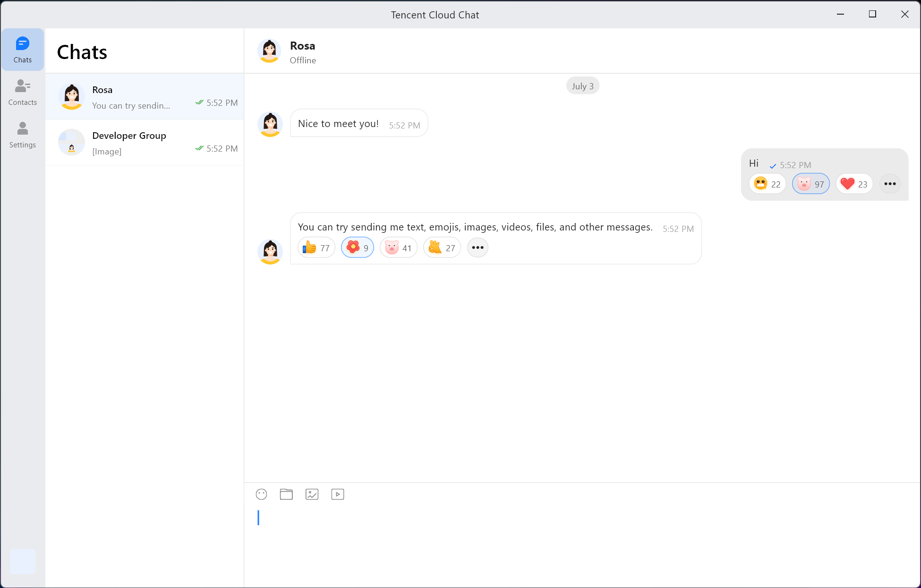This screenshot has height=588, width=921.
Task: Click Rosa's avatar in the chat header
Action: pyautogui.click(x=269, y=51)
